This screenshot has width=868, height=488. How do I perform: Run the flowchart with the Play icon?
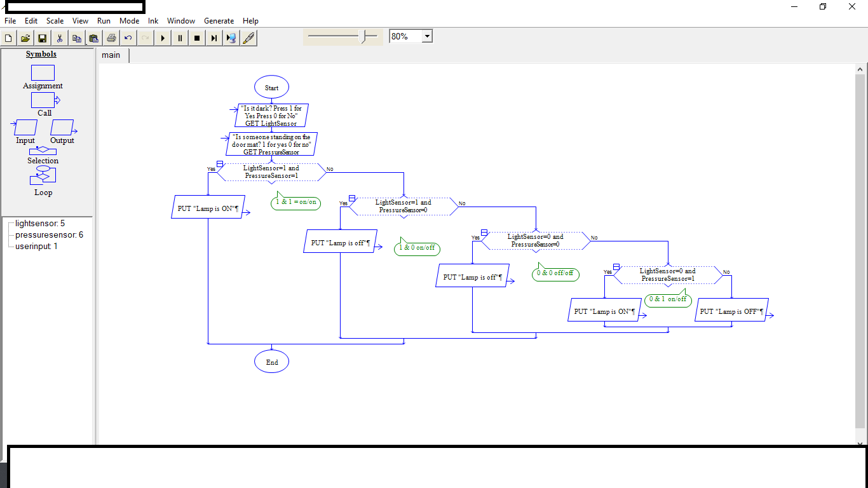(163, 37)
